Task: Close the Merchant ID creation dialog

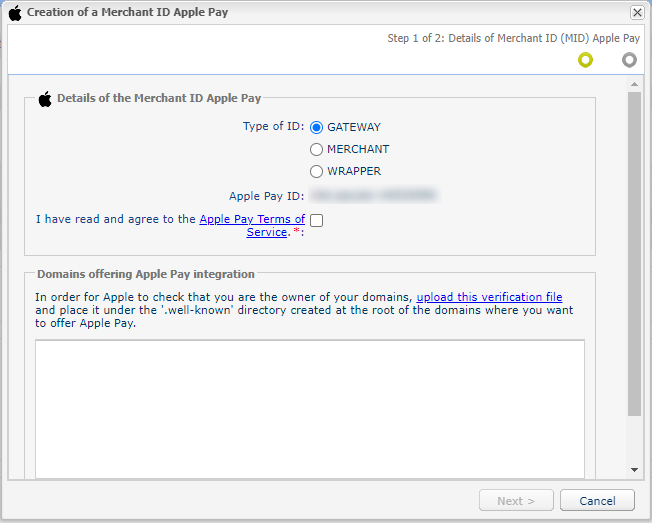Action: click(x=637, y=12)
